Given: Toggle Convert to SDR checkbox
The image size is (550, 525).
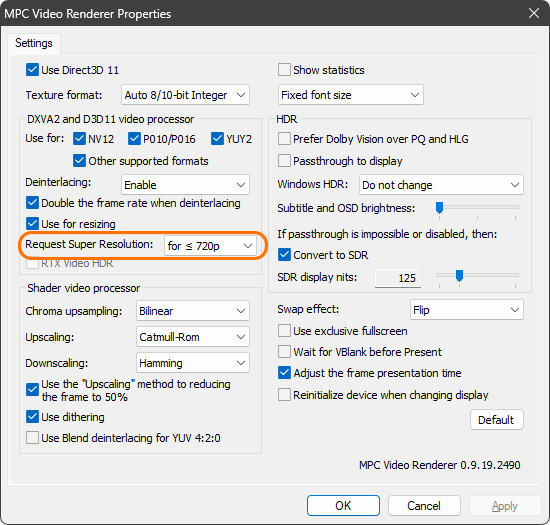Looking at the screenshot, I should pyautogui.click(x=284, y=255).
